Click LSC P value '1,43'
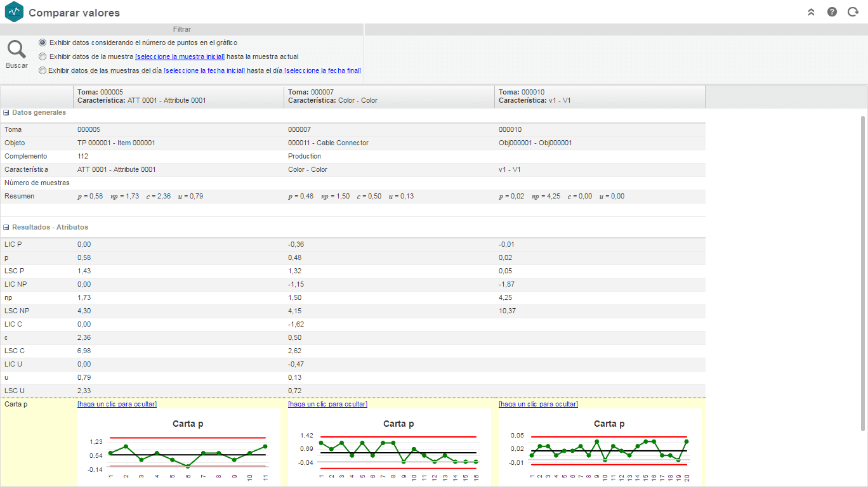 84,271
